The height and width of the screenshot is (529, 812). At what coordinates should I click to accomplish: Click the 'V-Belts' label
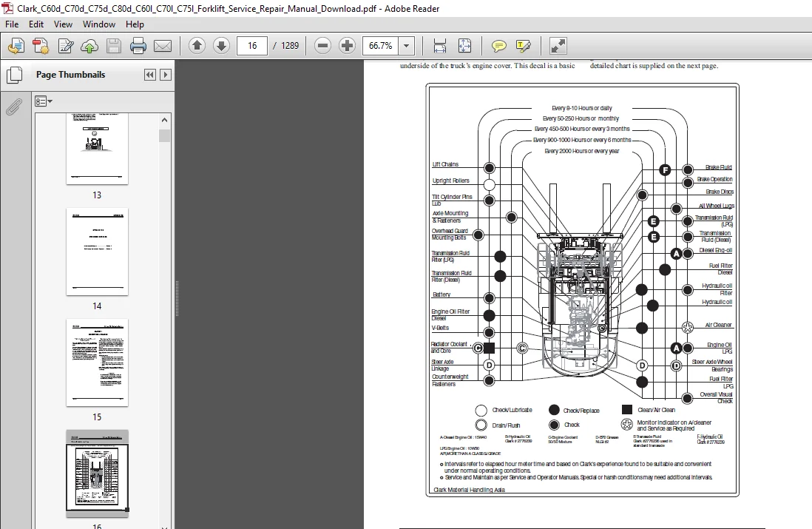click(440, 328)
